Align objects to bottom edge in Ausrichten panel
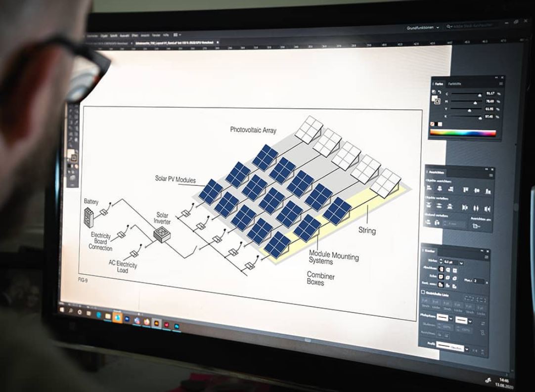Screen dimensions: 535x392 point(488,191)
